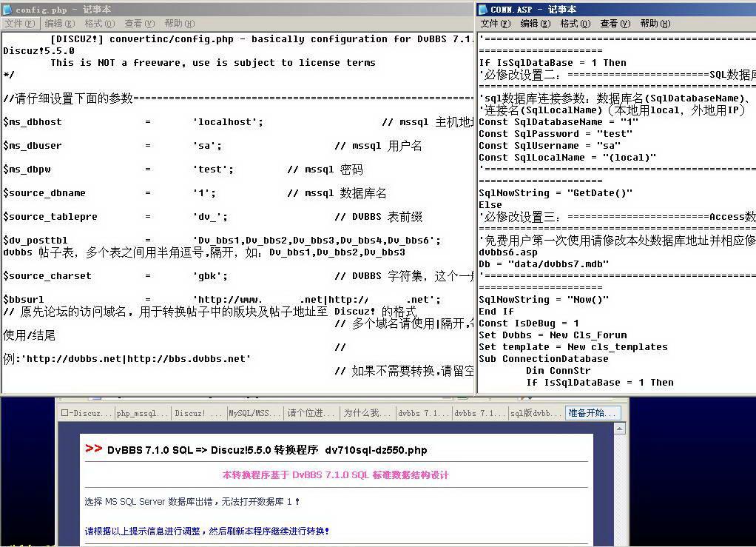Select the active '准备开始...' browser tab
The width and height of the screenshot is (756, 547).
(x=593, y=413)
